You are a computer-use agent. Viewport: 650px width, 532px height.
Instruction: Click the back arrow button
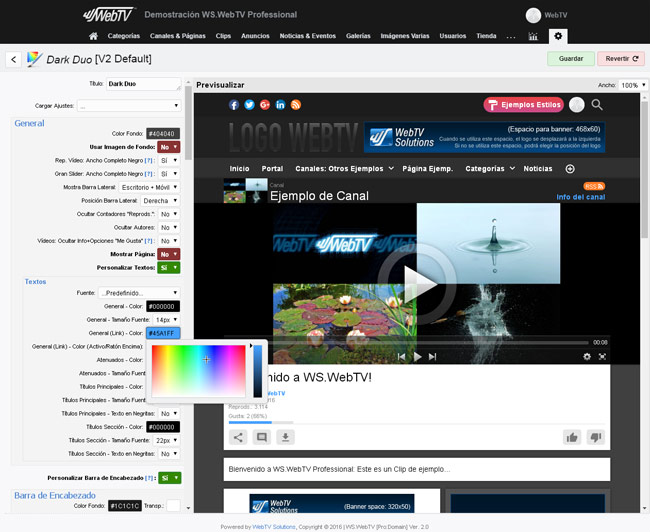point(14,59)
